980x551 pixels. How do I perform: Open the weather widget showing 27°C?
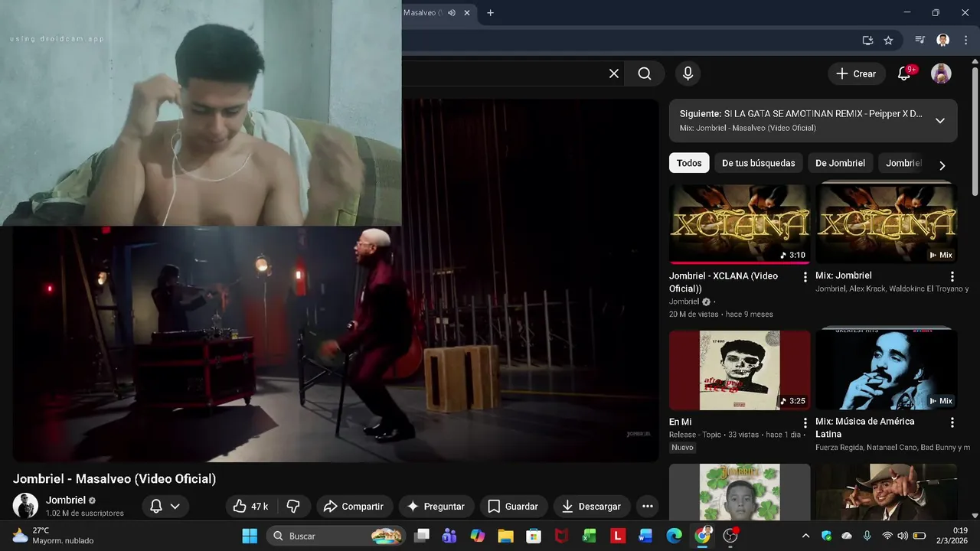tap(54, 536)
